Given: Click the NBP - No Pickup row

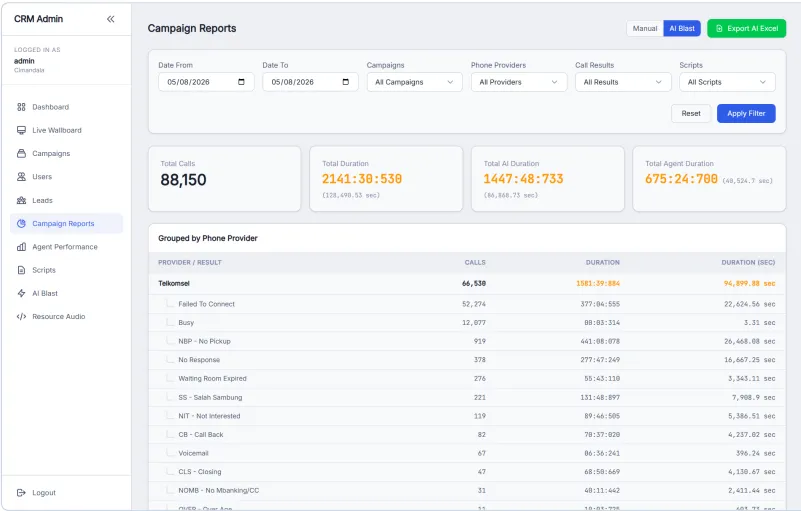Looking at the screenshot, I should point(467,341).
